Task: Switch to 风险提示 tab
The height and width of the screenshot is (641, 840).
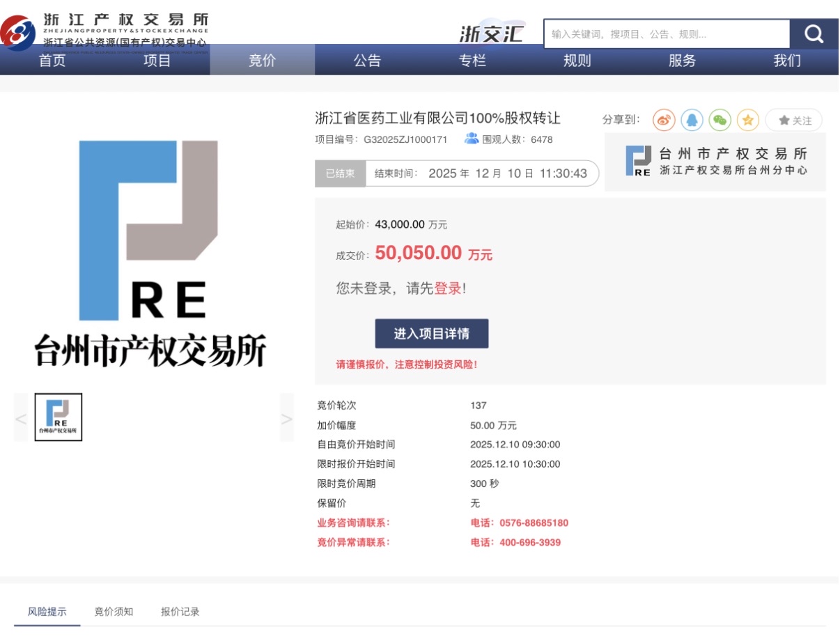Action: [x=47, y=612]
